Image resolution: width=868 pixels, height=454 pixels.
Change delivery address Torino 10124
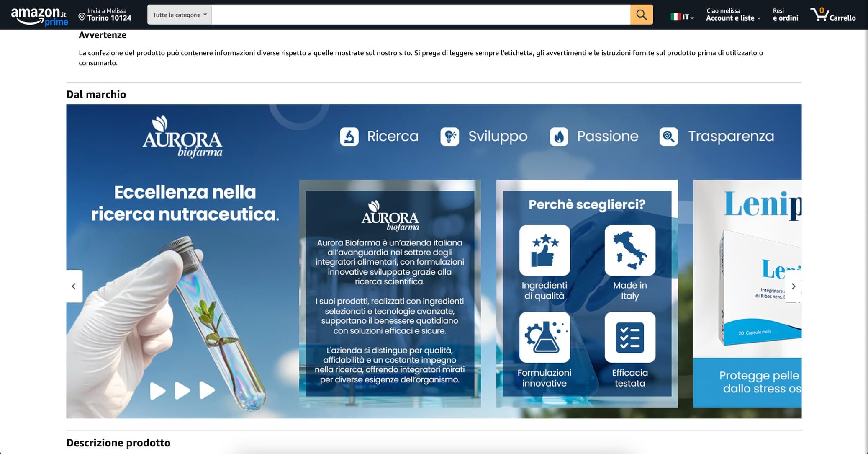point(105,15)
